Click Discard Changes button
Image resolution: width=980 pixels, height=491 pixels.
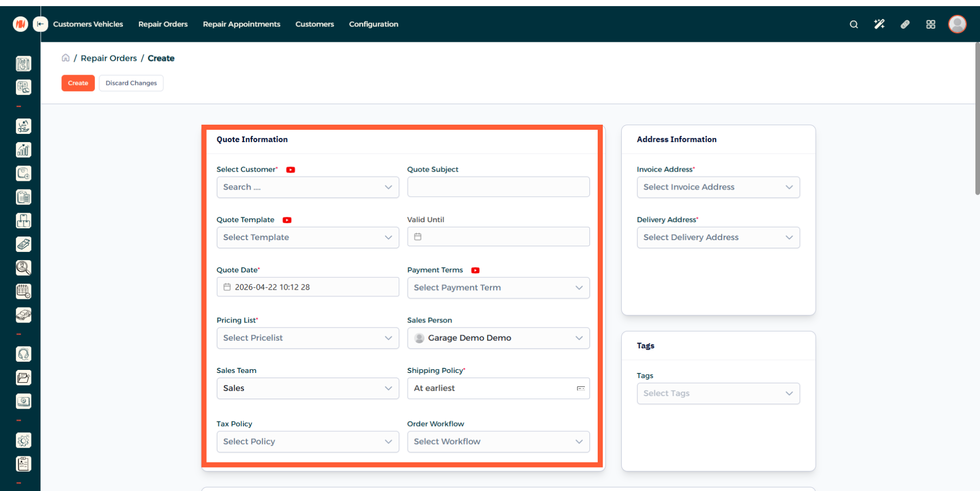(131, 83)
